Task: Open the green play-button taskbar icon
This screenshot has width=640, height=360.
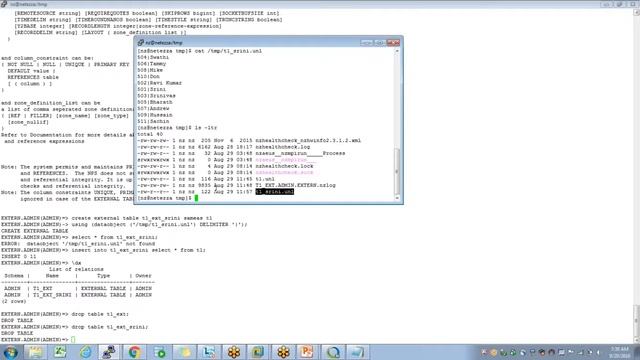Action: [x=160, y=352]
